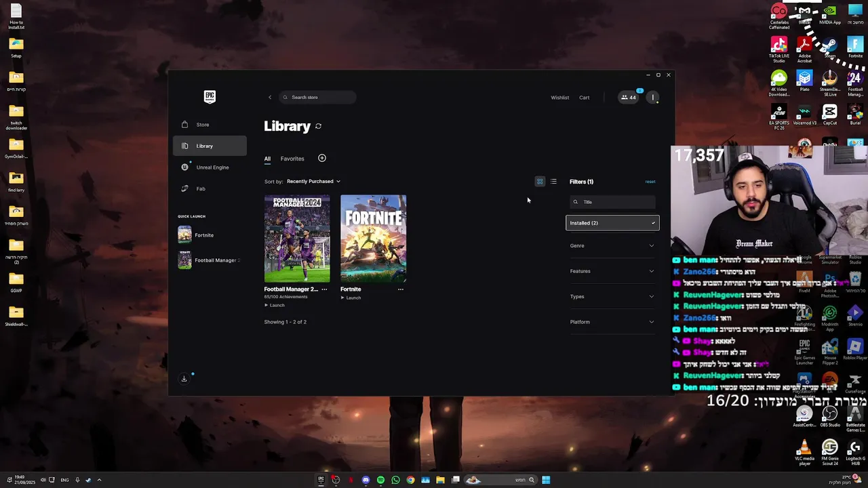Open Plato desktop shortcut
The height and width of the screenshot is (488, 868).
805,82
